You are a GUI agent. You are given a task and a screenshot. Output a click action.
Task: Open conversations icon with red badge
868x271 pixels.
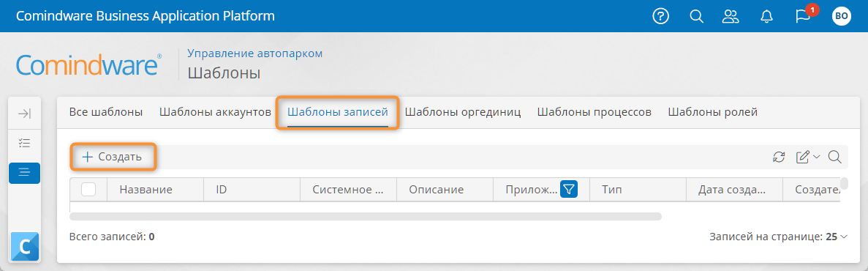click(804, 15)
